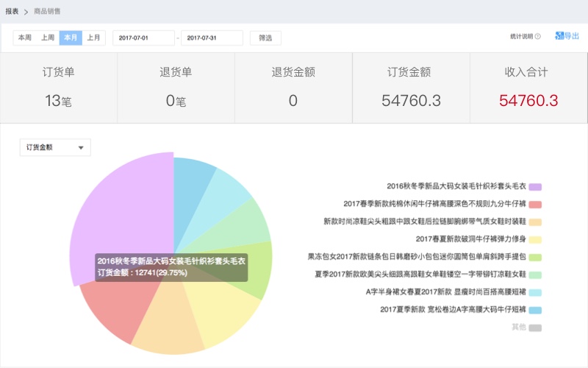Open the 订货金额 metric dropdown
Image resolution: width=588 pixels, height=368 pixels.
[54, 147]
